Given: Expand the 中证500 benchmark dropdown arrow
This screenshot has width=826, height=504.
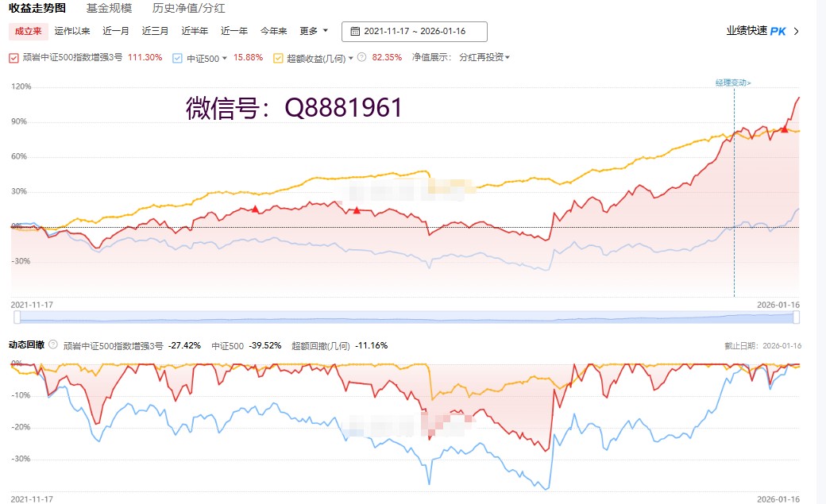Looking at the screenshot, I should pyautogui.click(x=225, y=58).
